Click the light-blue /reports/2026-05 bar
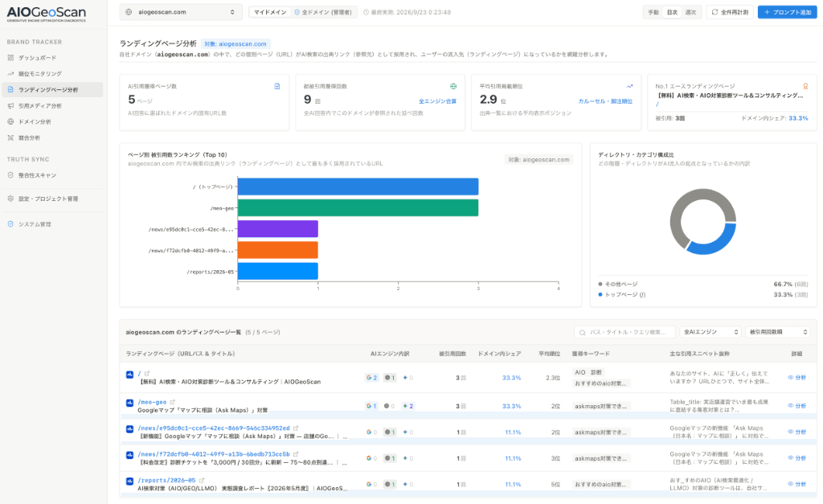823x504 pixels. click(277, 271)
